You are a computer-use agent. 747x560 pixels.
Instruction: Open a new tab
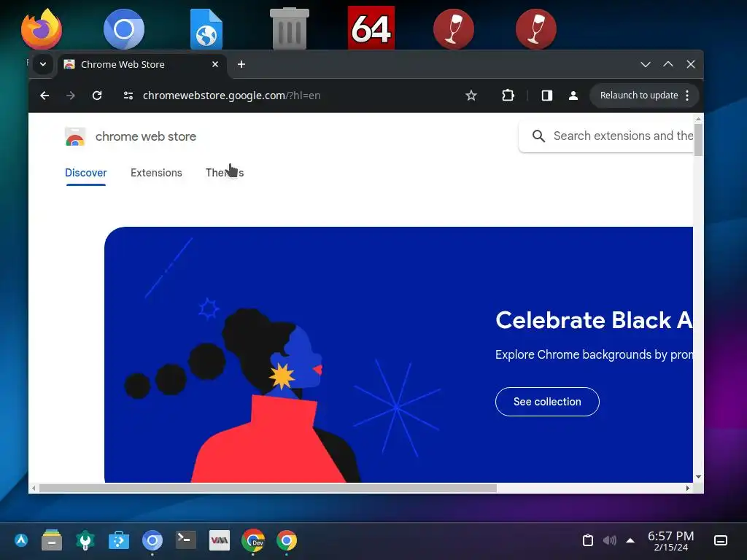(241, 64)
